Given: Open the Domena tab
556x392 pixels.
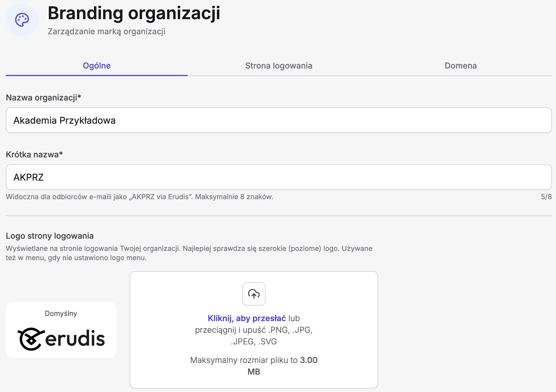Looking at the screenshot, I should tap(461, 66).
